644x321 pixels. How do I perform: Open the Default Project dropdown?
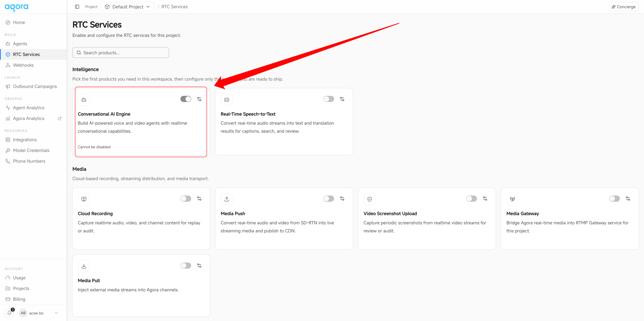pyautogui.click(x=128, y=7)
